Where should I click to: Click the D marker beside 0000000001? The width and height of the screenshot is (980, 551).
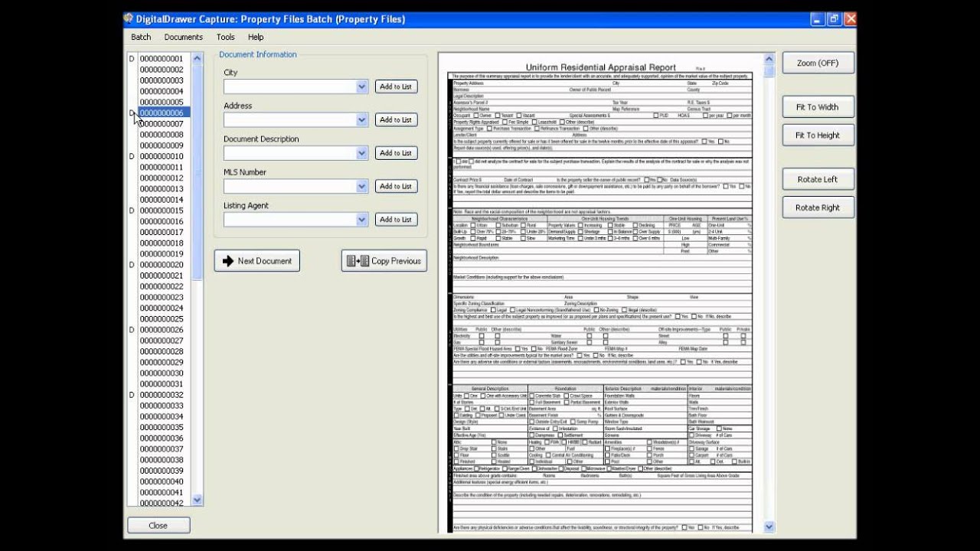pyautogui.click(x=132, y=59)
